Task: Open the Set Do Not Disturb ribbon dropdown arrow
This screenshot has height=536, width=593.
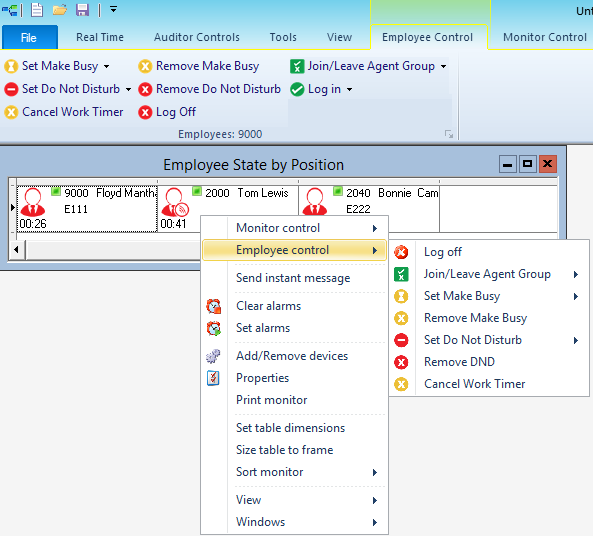Action: [x=129, y=90]
